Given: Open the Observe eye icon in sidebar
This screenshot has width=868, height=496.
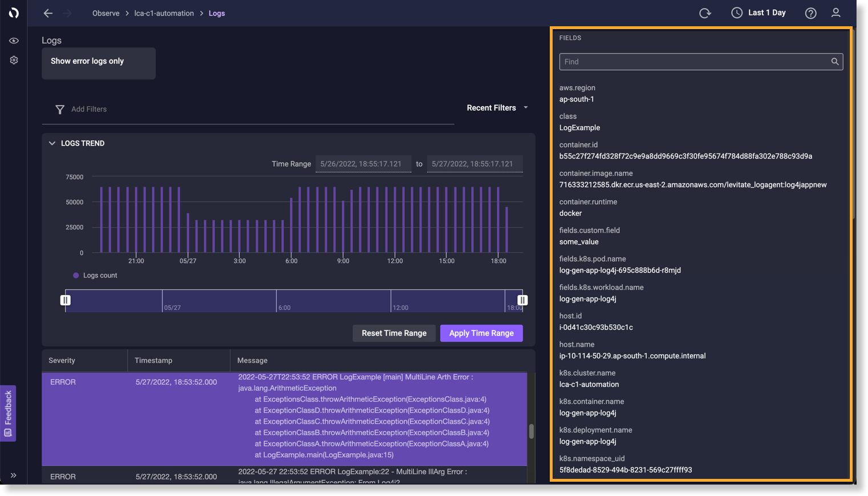Looking at the screenshot, I should 14,41.
